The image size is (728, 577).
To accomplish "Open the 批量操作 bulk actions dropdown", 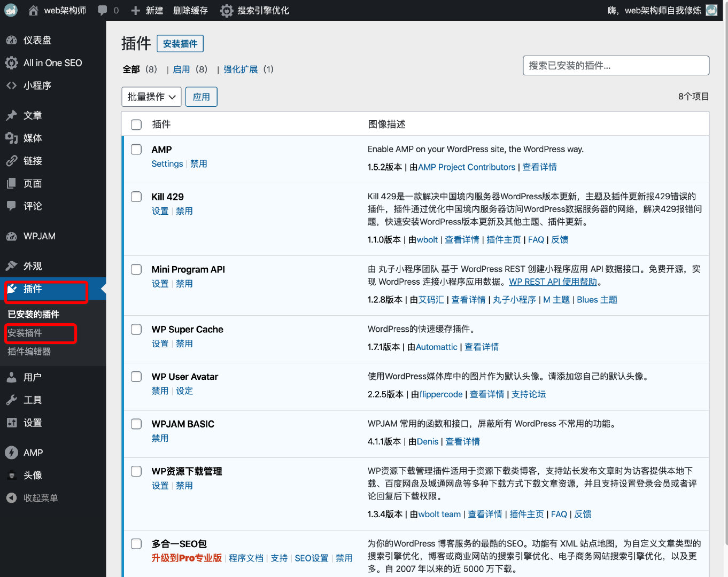I will (x=151, y=97).
